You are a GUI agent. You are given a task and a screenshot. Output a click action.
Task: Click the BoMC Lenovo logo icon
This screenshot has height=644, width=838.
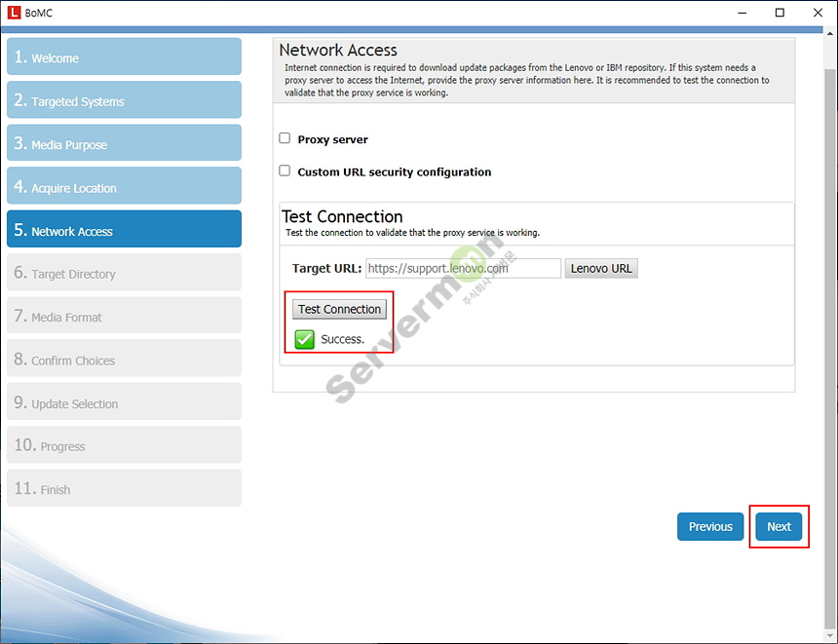click(x=14, y=13)
